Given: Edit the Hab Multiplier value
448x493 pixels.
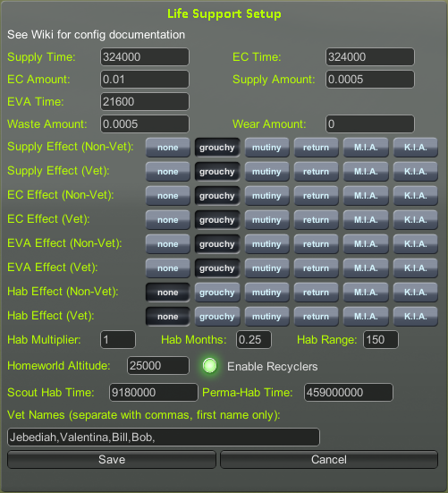Looking at the screenshot, I should tap(118, 340).
